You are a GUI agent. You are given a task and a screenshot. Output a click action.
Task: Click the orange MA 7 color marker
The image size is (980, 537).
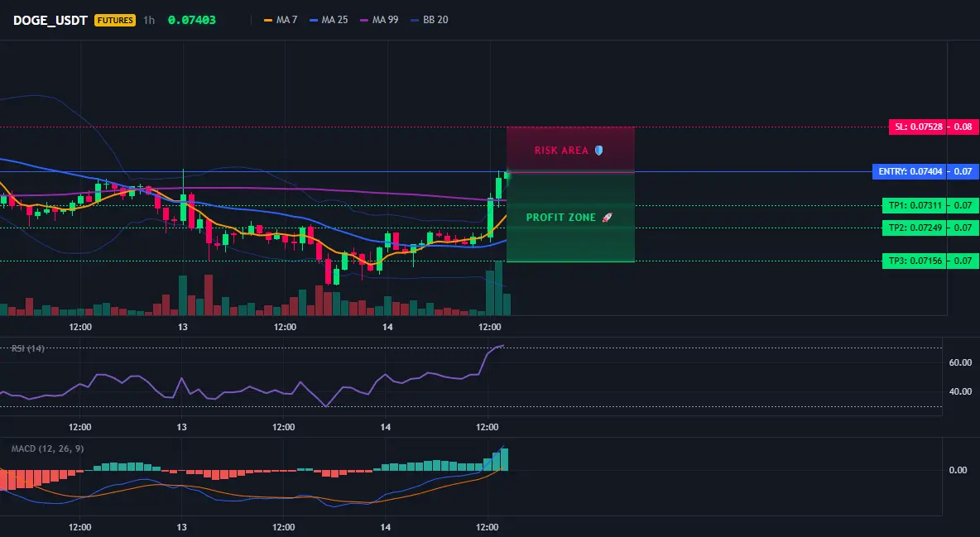click(268, 20)
